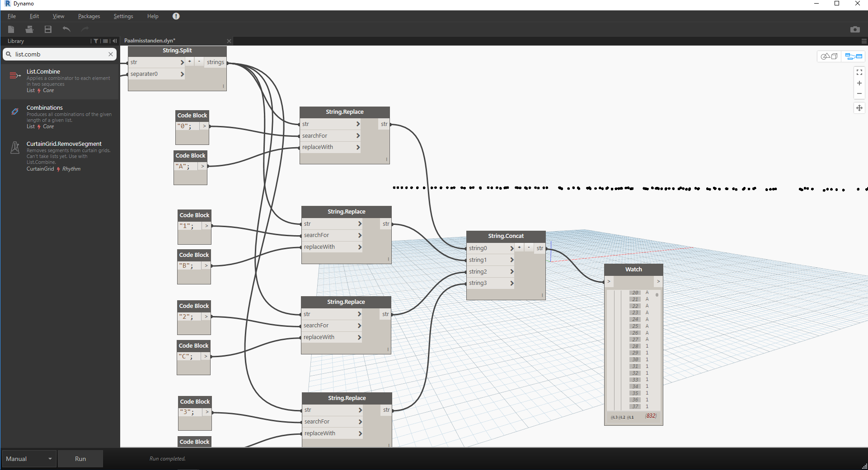Select the CurtainGrid.RemoveSegment library result
The width and height of the screenshot is (868, 470).
60,156
